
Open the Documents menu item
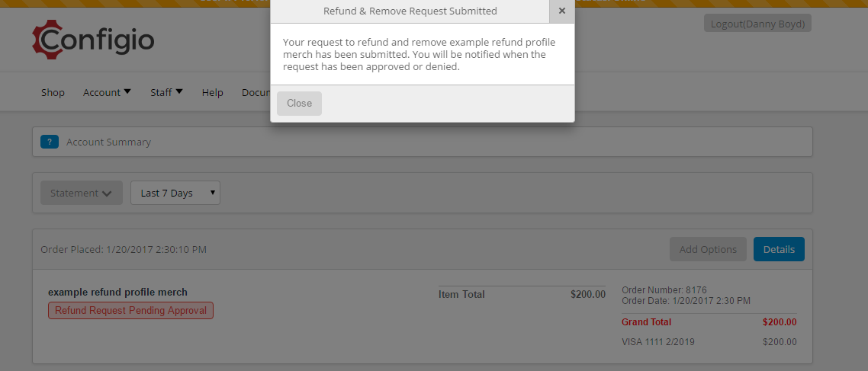coord(256,92)
